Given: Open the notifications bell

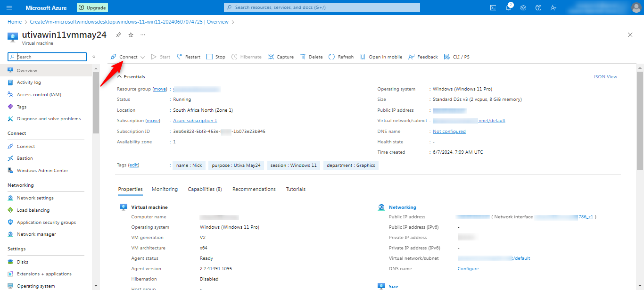Looking at the screenshot, I should (508, 8).
